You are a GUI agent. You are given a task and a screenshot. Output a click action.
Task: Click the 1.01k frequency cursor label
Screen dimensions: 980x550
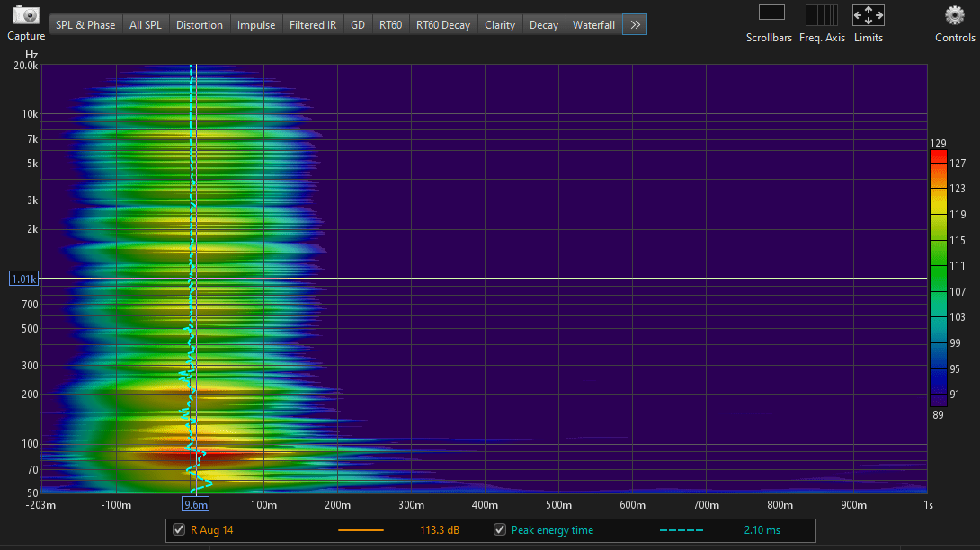[23, 279]
